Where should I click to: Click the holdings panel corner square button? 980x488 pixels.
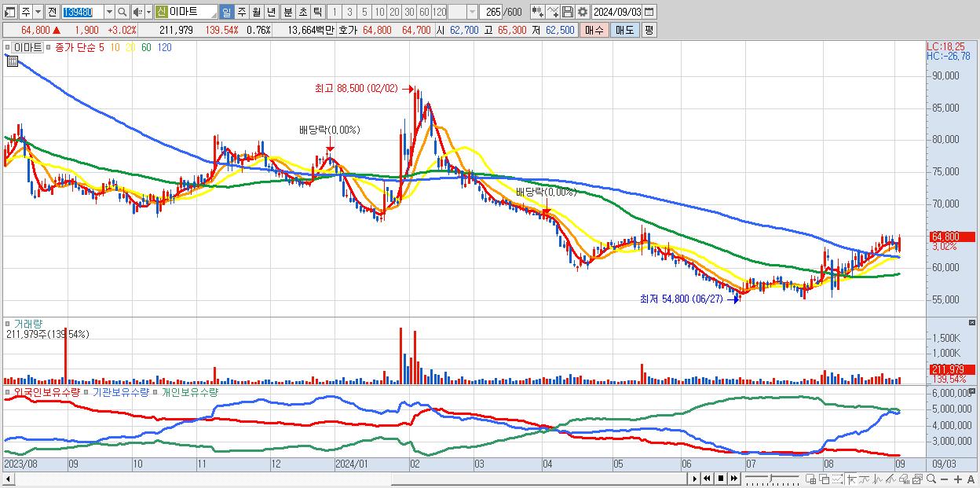[972, 391]
